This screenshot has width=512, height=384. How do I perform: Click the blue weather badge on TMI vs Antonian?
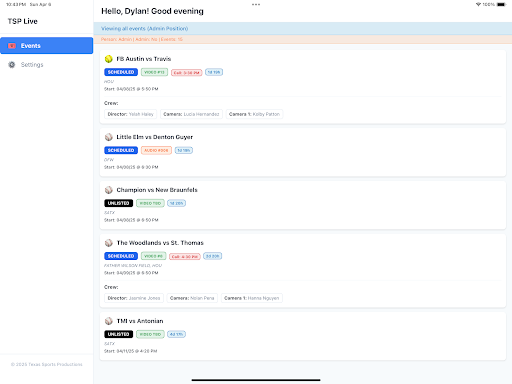tap(176, 334)
